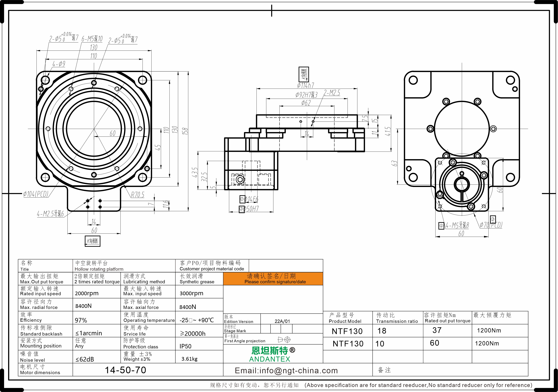Select the 'Motor dimensions' label cell
The height and width of the screenshot is (392, 558).
tap(45, 370)
